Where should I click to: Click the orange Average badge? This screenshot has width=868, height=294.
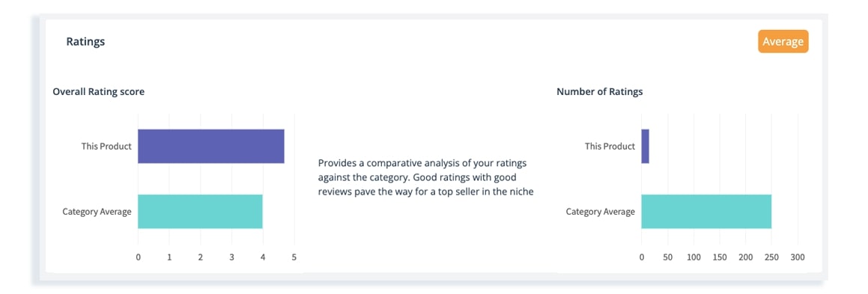(x=783, y=41)
